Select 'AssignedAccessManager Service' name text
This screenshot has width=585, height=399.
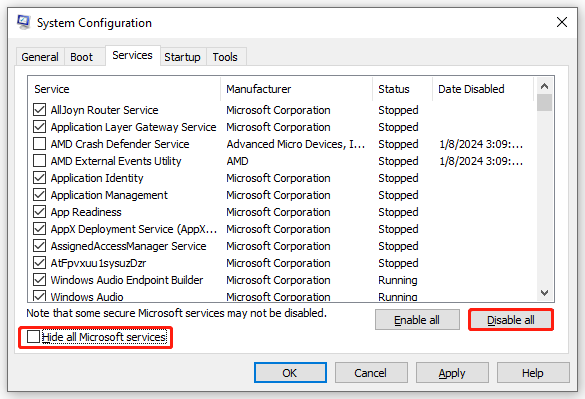tap(128, 246)
